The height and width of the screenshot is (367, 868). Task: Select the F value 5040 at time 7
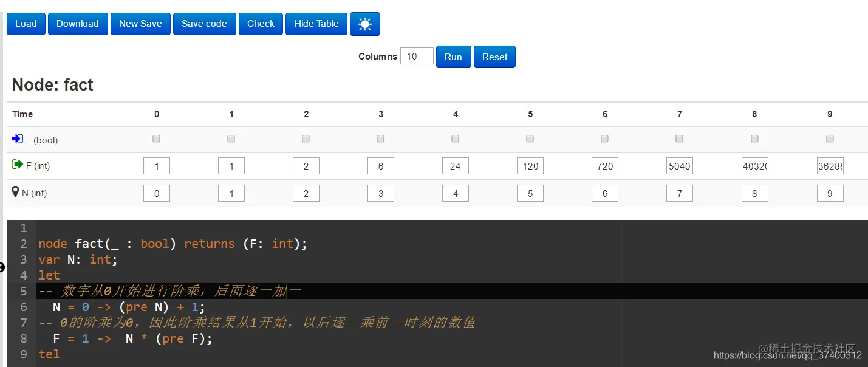click(679, 165)
